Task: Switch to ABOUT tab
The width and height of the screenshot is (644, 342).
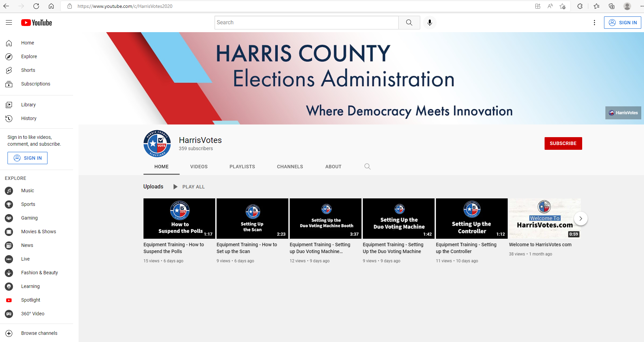Action: [333, 167]
